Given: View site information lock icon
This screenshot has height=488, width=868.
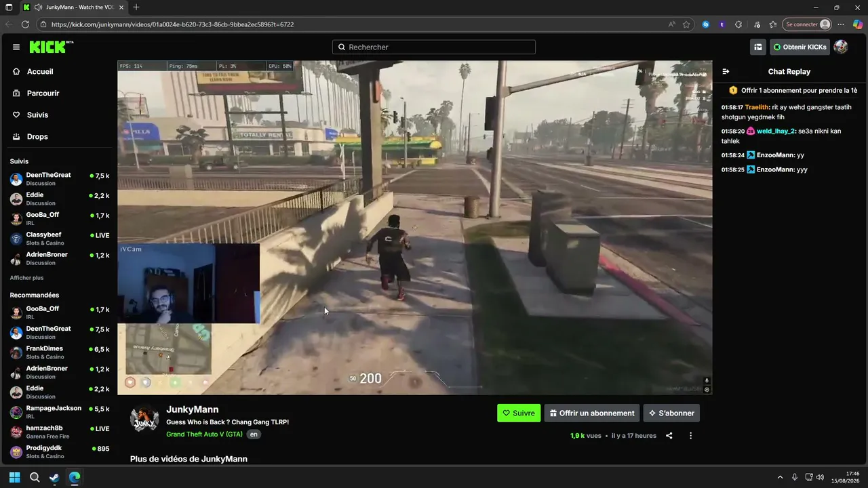Looking at the screenshot, I should point(43,24).
